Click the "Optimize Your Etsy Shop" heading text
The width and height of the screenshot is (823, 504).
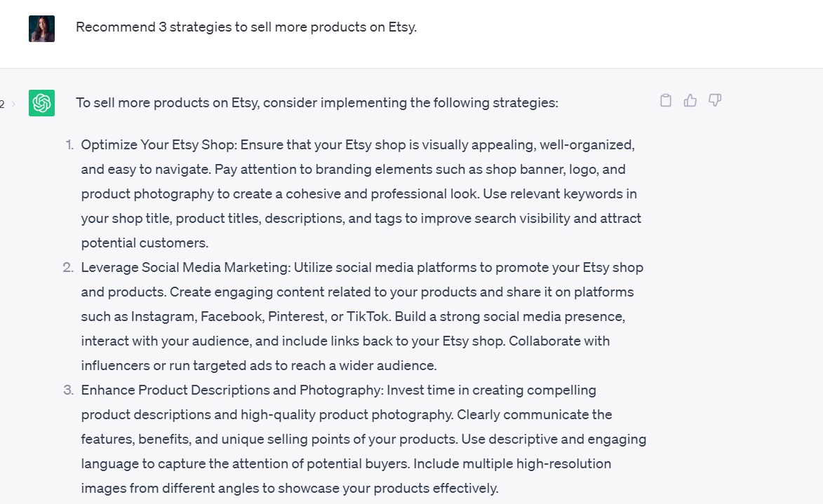pos(158,145)
